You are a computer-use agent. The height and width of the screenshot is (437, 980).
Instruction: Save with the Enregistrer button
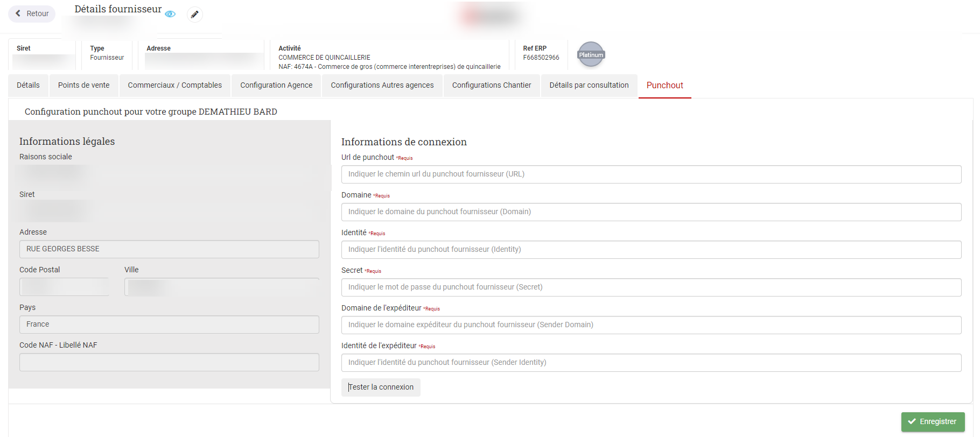click(933, 421)
